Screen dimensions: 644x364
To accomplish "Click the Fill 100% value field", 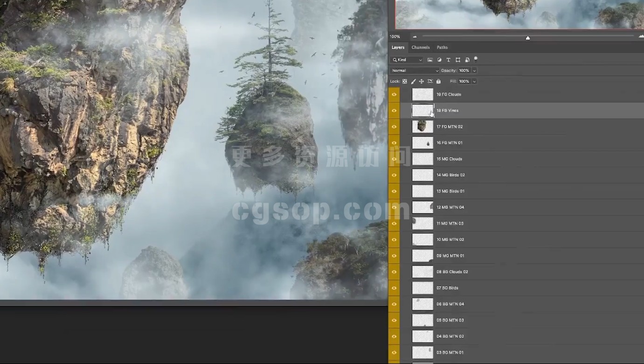I will (464, 81).
